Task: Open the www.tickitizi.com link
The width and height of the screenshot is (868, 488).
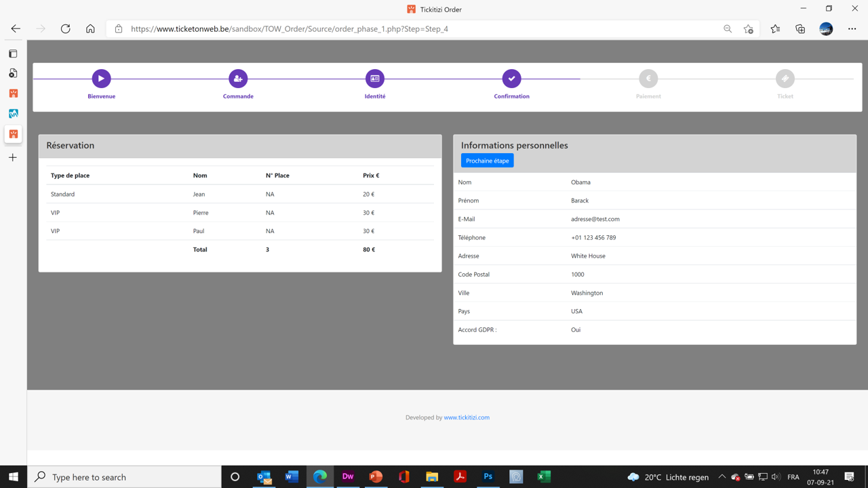Action: pos(467,418)
